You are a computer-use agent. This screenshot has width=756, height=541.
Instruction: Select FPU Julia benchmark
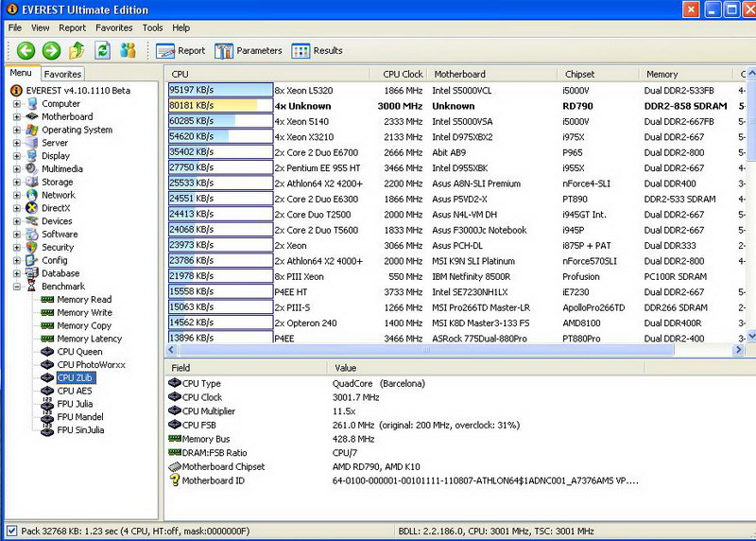coord(75,404)
